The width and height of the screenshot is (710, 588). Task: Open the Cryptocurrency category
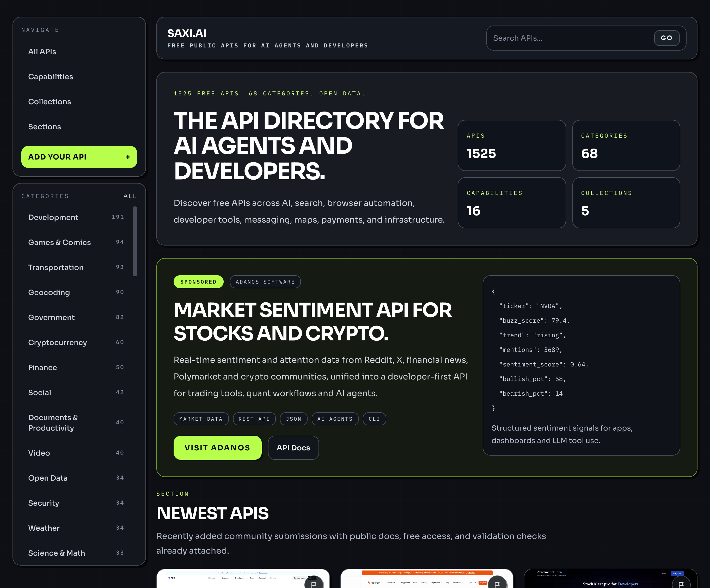click(x=76, y=342)
